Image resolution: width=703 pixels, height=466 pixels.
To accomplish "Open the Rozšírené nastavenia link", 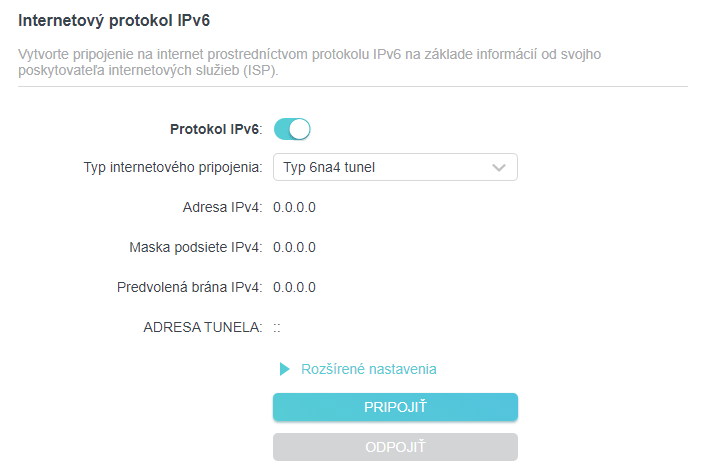I will tap(368, 369).
